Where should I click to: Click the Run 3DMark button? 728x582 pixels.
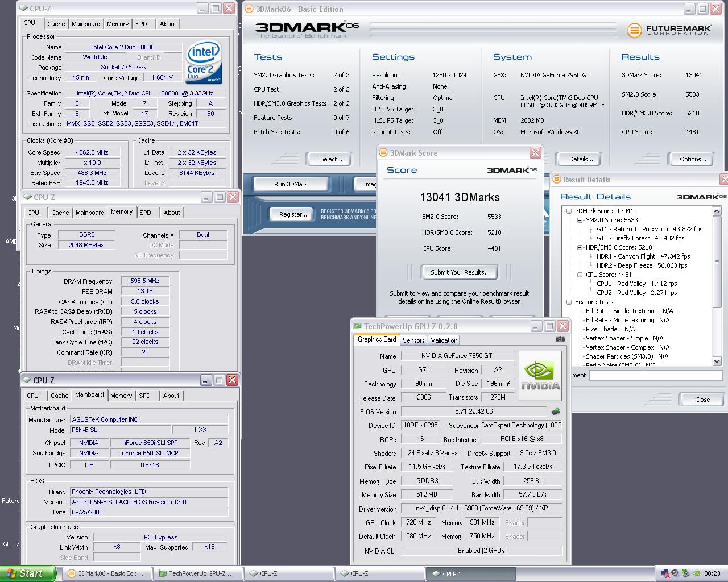pyautogui.click(x=291, y=184)
